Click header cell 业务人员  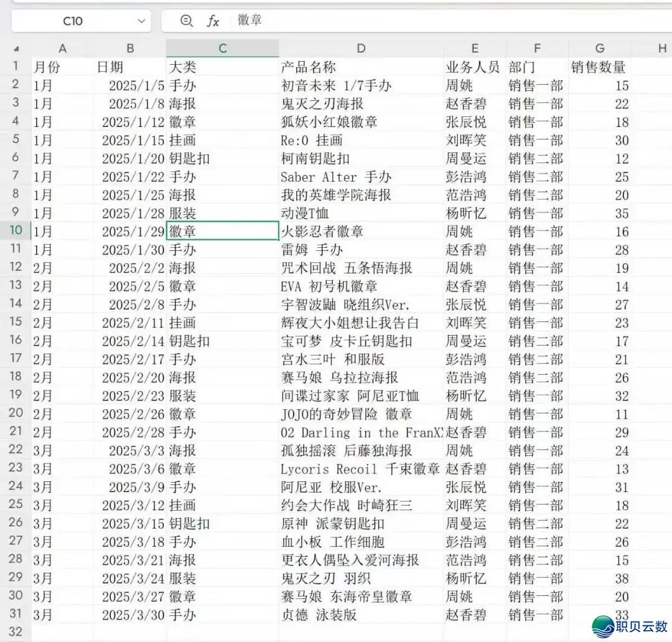[x=474, y=67]
